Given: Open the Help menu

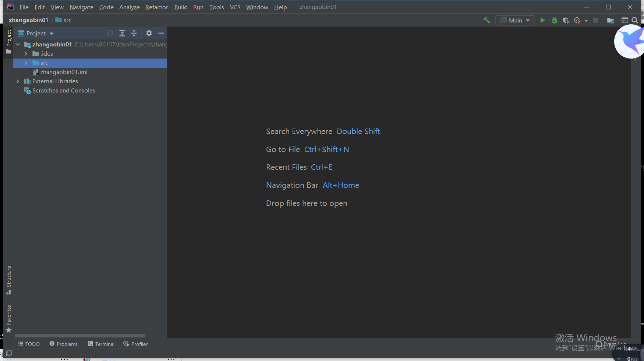Looking at the screenshot, I should [280, 7].
